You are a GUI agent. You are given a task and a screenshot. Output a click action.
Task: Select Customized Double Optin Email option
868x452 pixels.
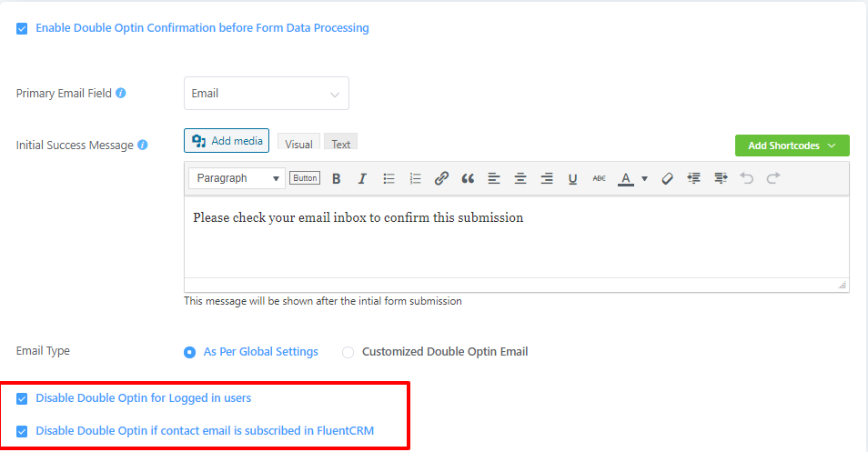(348, 352)
